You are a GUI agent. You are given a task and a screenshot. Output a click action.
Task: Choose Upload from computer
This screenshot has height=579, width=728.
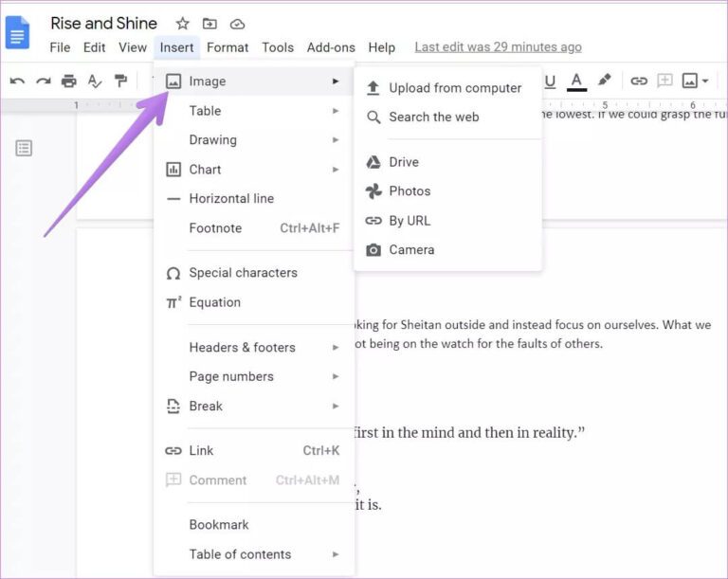pos(447,88)
